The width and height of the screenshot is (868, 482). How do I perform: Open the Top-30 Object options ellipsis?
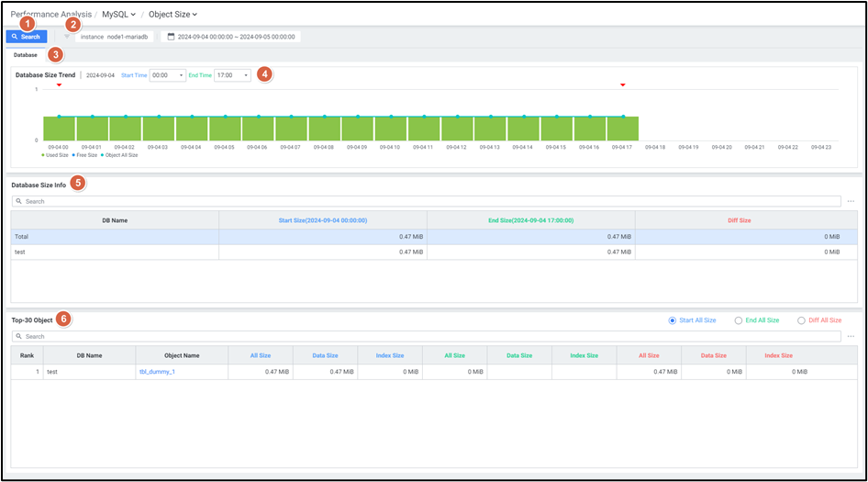851,337
